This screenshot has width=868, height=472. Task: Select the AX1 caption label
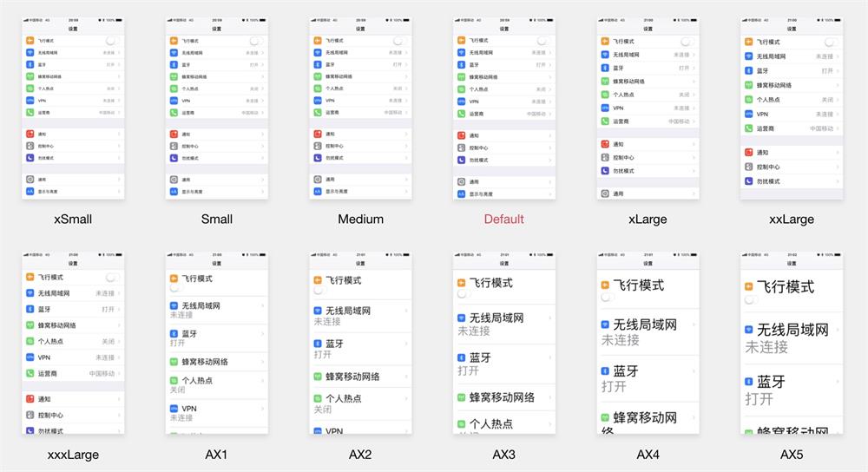click(x=216, y=455)
